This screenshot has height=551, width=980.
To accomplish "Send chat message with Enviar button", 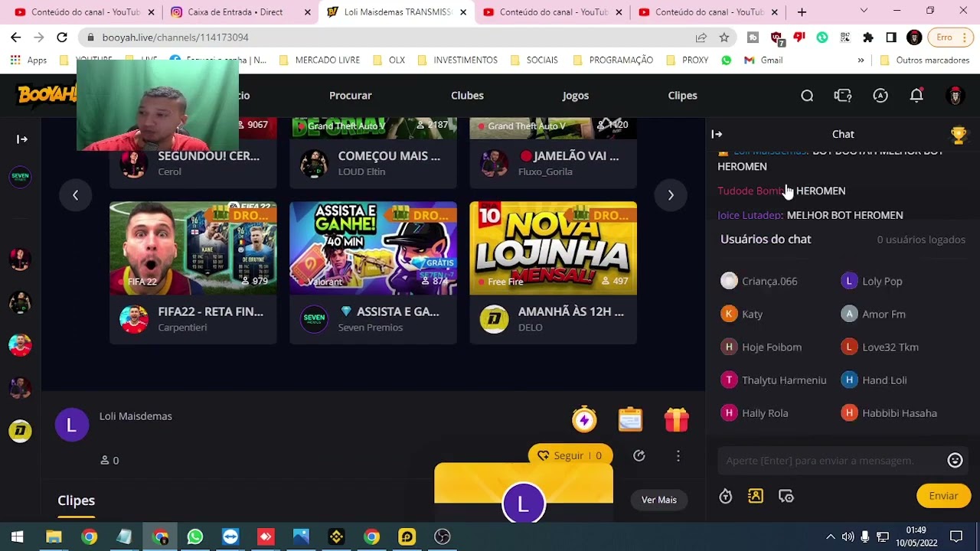I will click(943, 496).
